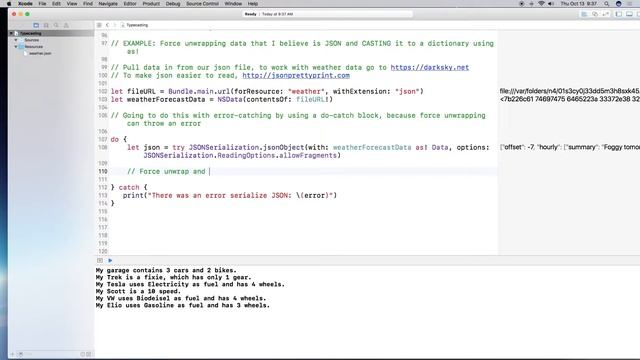Open the Debug menu

pos(173,4)
